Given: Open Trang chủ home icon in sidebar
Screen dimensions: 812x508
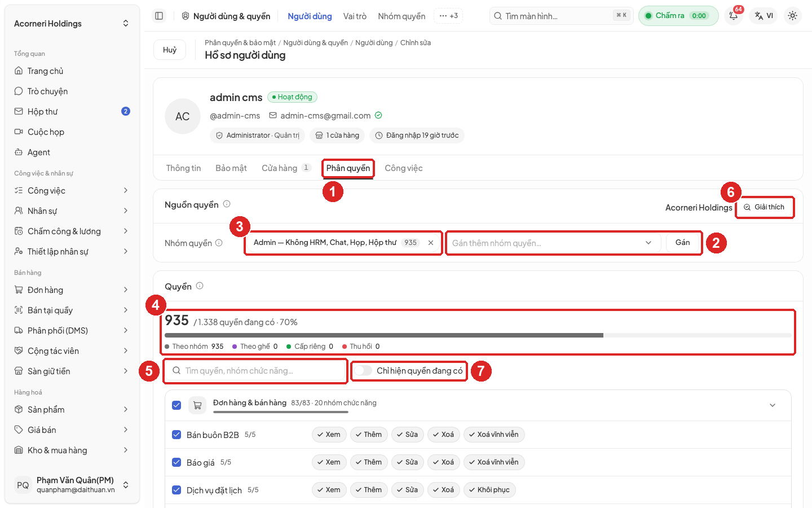Looking at the screenshot, I should [x=19, y=71].
